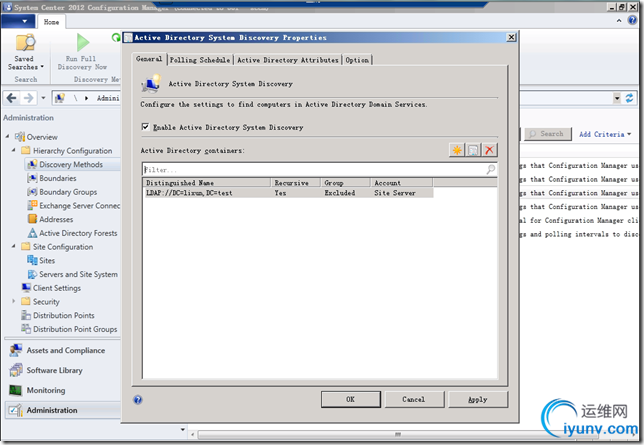Select Distribution Point Groups node
Viewport: 644px width, 445px height.
[75, 329]
